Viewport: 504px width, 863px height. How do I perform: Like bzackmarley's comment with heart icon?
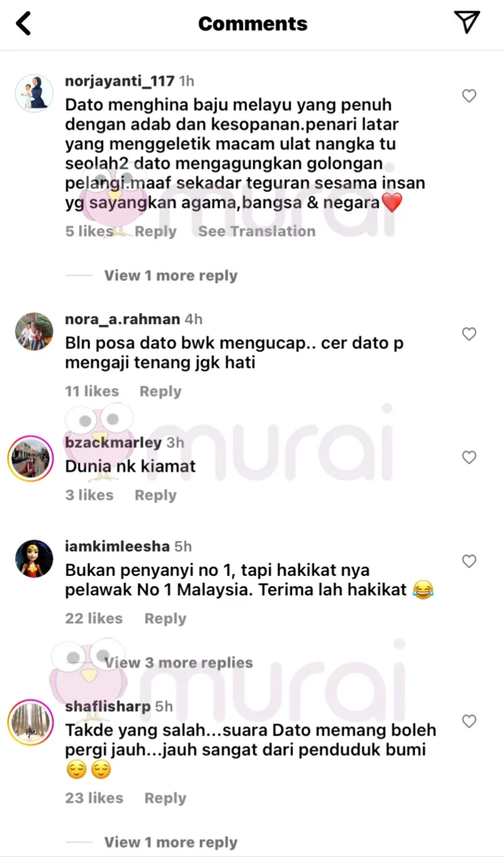[469, 458]
